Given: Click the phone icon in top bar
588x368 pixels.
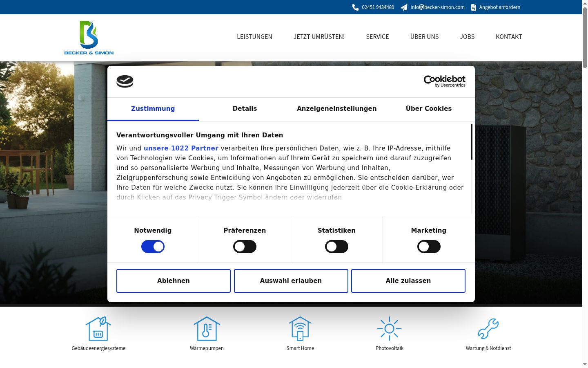Looking at the screenshot, I should 355,7.
